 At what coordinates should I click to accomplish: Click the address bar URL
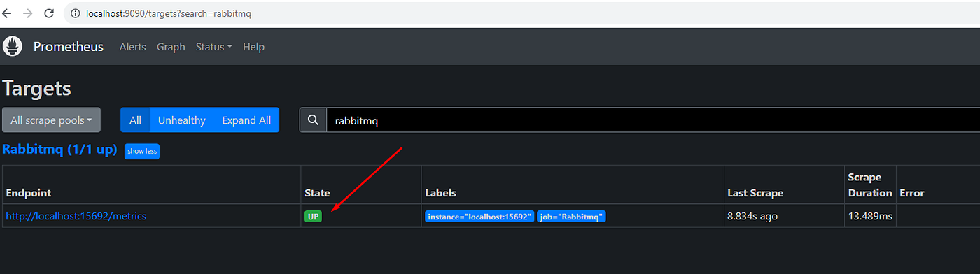[169, 13]
